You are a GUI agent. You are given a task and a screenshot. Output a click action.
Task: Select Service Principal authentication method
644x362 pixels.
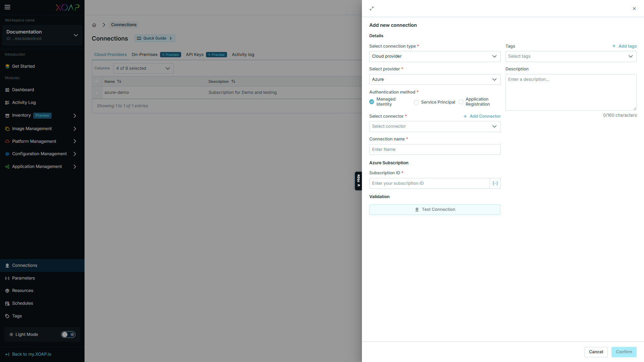[416, 102]
